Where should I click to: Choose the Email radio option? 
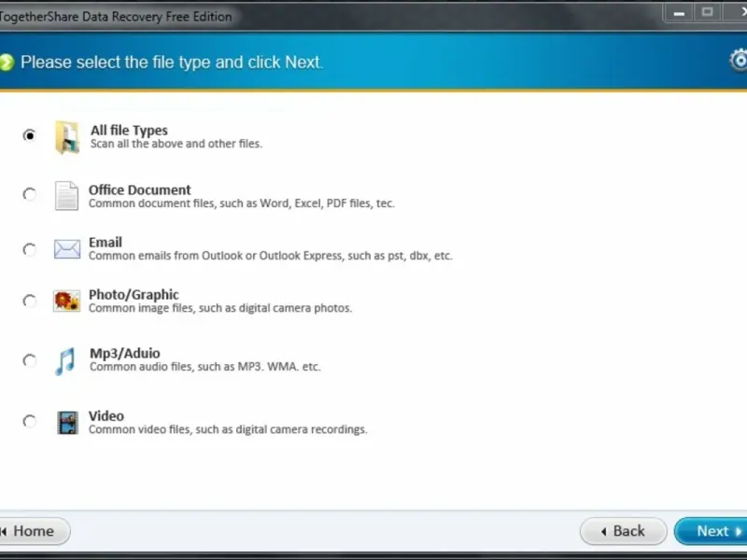pos(29,249)
